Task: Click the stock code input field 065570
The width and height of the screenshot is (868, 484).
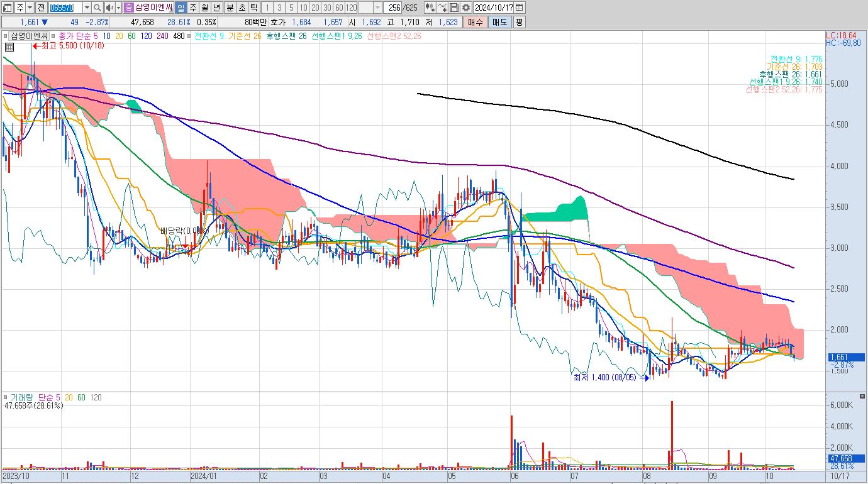Action: pos(65,8)
